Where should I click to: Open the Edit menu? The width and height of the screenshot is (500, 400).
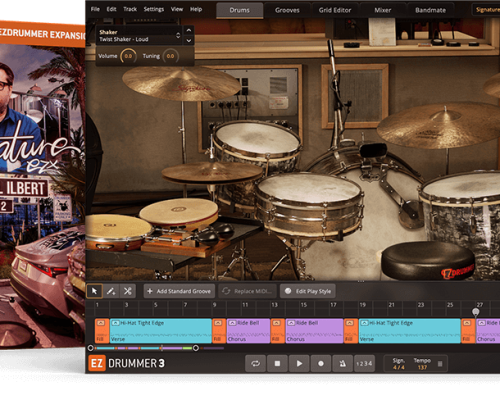(111, 9)
